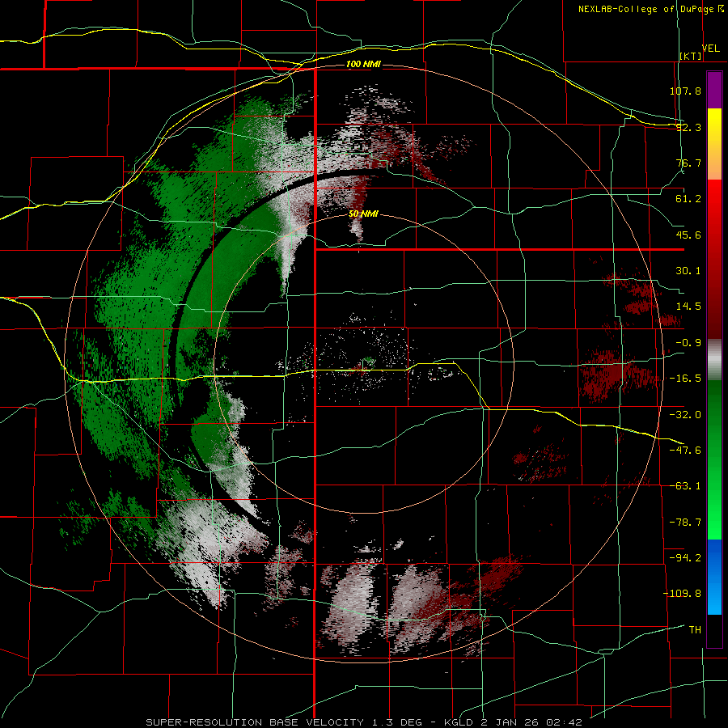
Task: Select the -109.8 legend value
Action: (682, 594)
